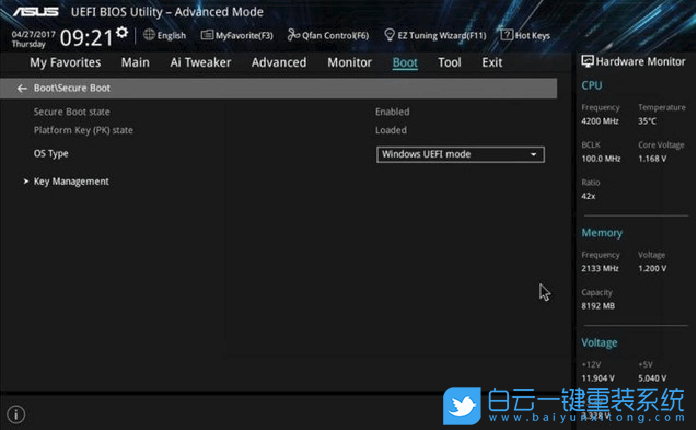Open the Tool tab

[x=450, y=62]
